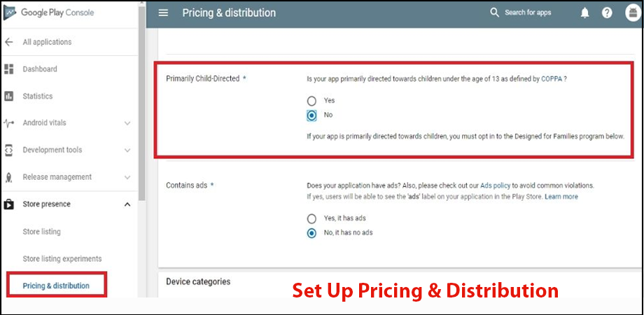This screenshot has width=644, height=315.
Task: Expand the Development tools section
Action: (127, 150)
